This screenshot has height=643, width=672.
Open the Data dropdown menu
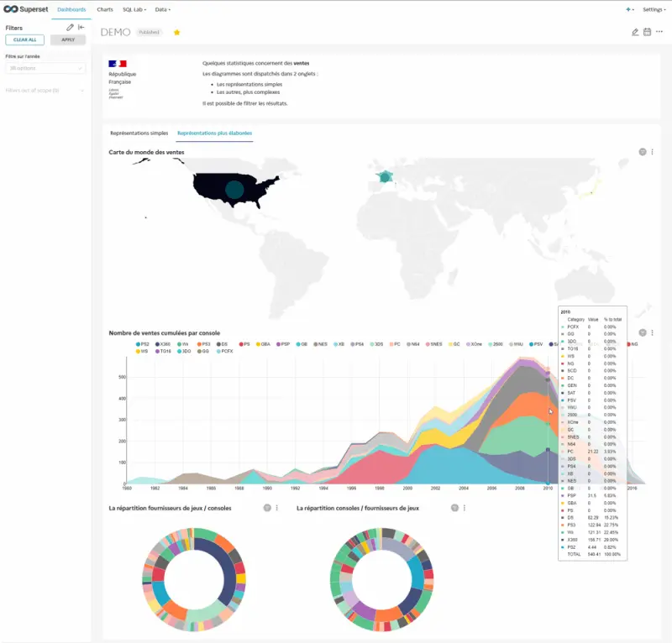[162, 9]
